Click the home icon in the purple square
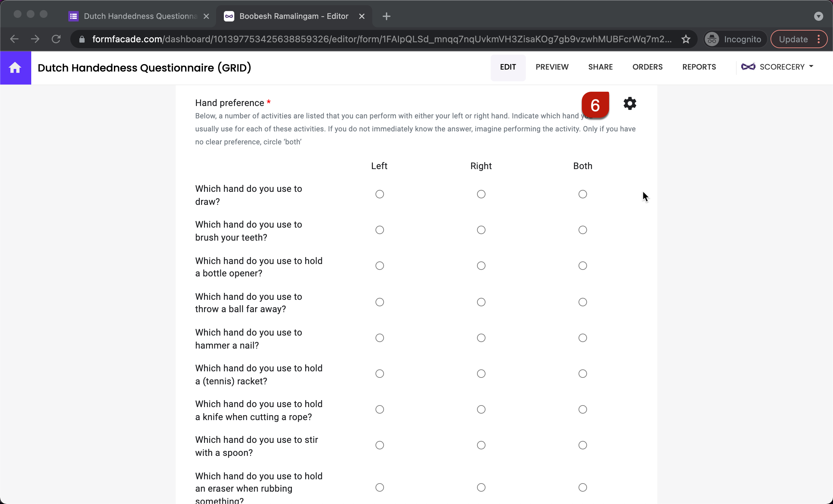Screen dimensions: 833x504 [15, 68]
